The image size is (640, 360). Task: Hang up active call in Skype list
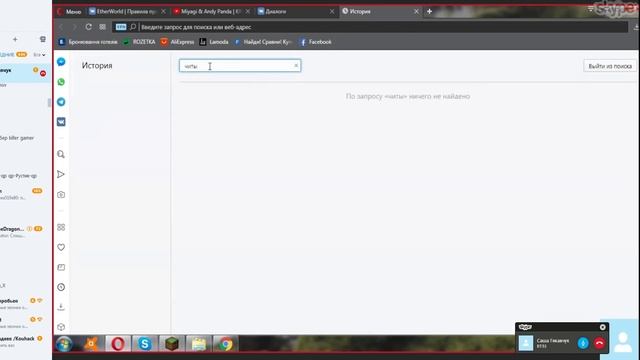(x=43, y=73)
